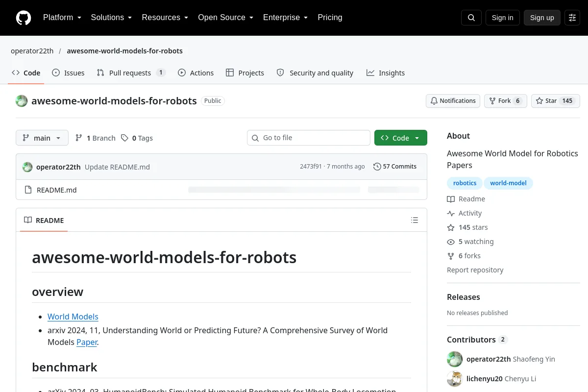Click Report repository link
Screen dimensions: 588x392
coord(475,270)
